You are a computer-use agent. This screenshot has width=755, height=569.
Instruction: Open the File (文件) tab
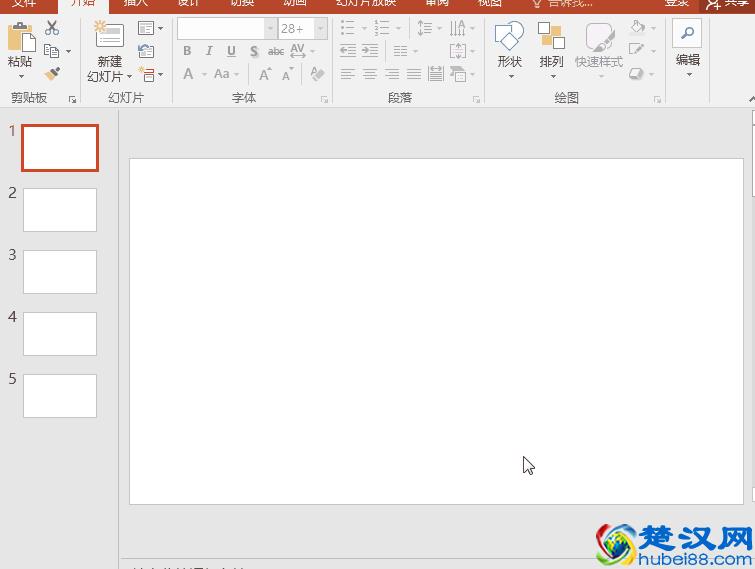pos(24,3)
